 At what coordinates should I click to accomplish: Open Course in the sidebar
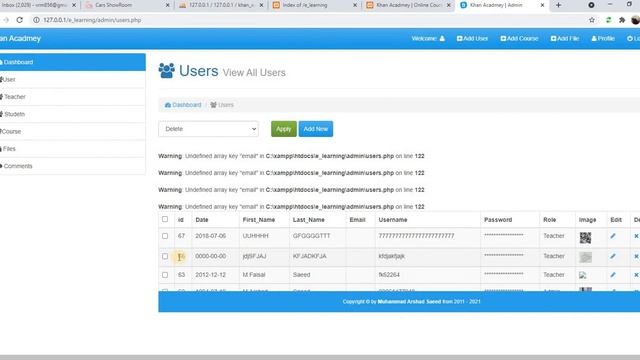point(72,131)
